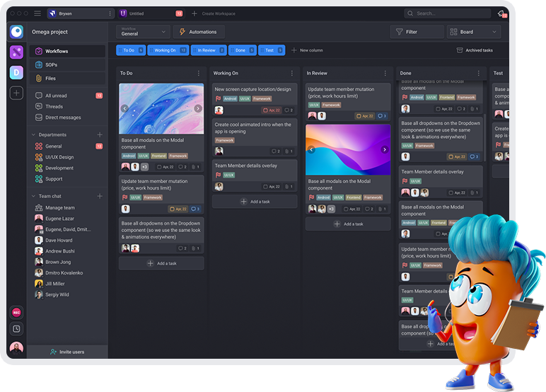
Task: Open Create cool animated intro card
Action: click(255, 137)
